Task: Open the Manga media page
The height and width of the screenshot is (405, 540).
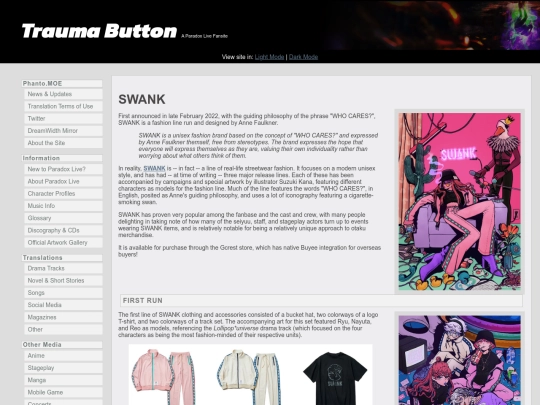Action: 63,380
